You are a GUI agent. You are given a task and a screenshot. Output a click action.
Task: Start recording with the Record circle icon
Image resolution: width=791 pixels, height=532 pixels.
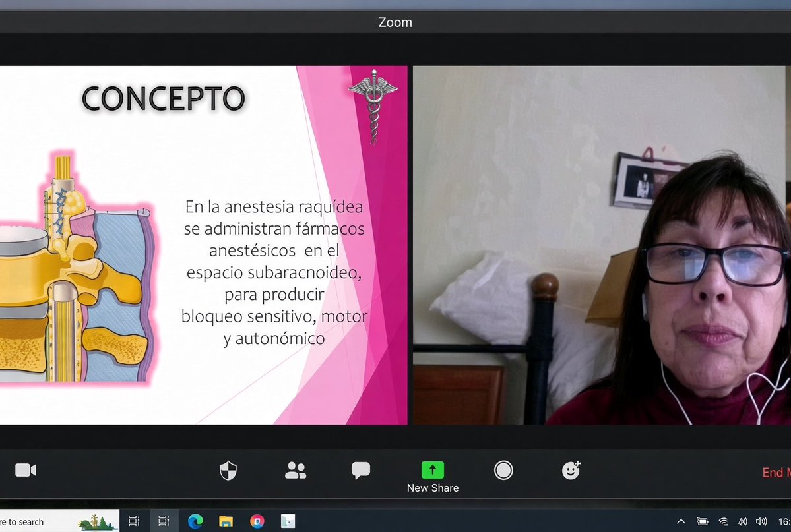coord(503,471)
